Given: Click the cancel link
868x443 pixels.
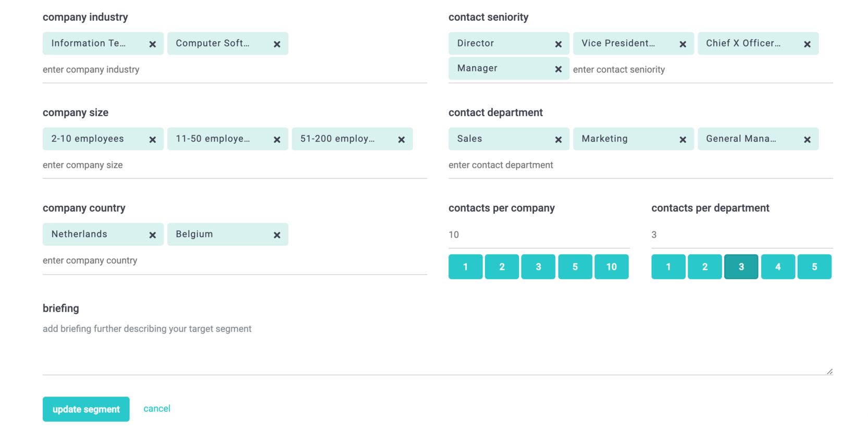Looking at the screenshot, I should pos(157,409).
